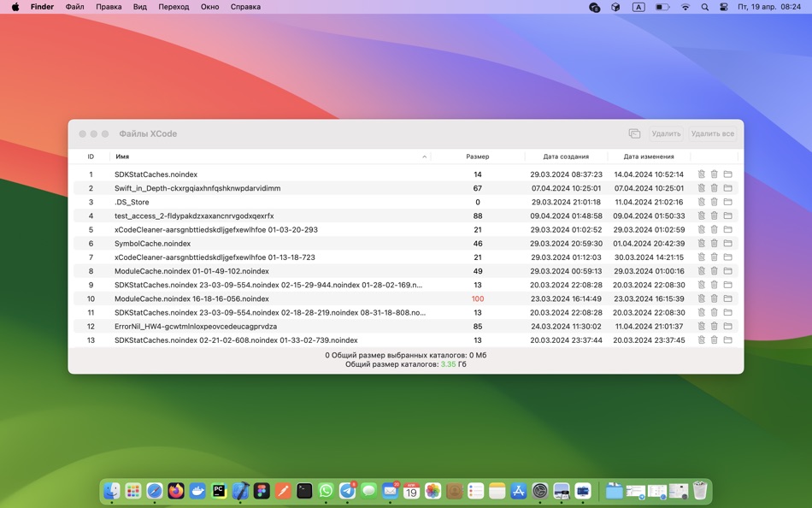This screenshot has width=812, height=508.
Task: Open the Вид menu
Action: coord(140,7)
